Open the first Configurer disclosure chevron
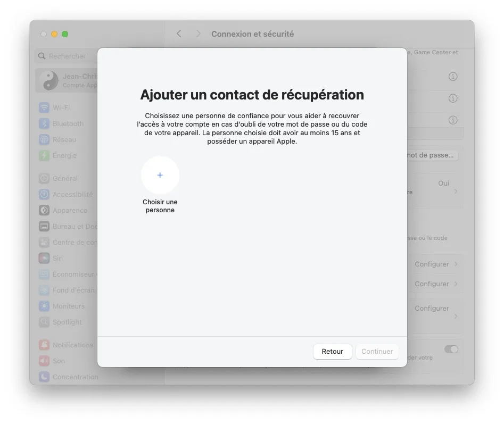504x424 pixels. [455, 264]
